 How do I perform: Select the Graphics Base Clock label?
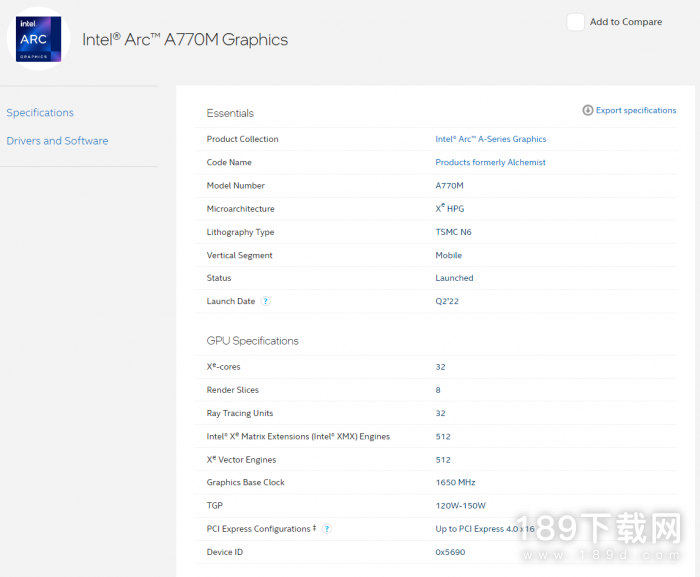(246, 482)
